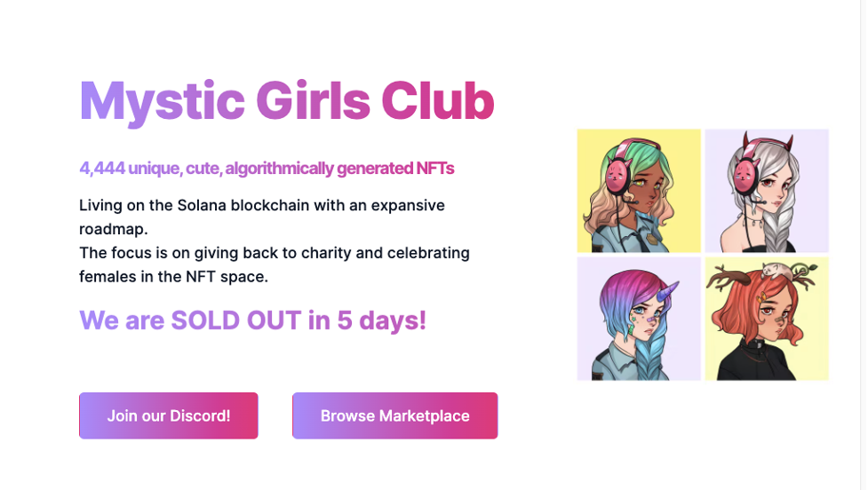Click the pink cat headphones on green-haired girl
This screenshot has width=868, height=490.
[x=617, y=175]
